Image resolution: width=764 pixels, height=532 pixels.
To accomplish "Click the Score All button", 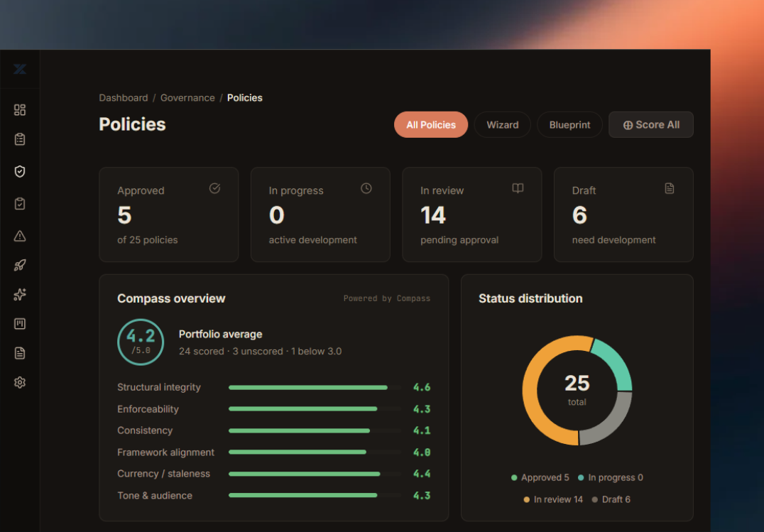I will [651, 125].
